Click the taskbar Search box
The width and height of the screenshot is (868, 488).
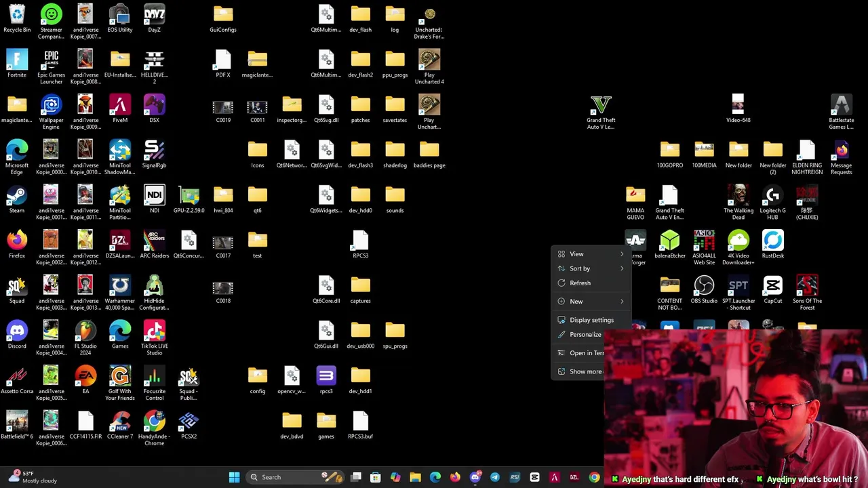click(x=294, y=477)
